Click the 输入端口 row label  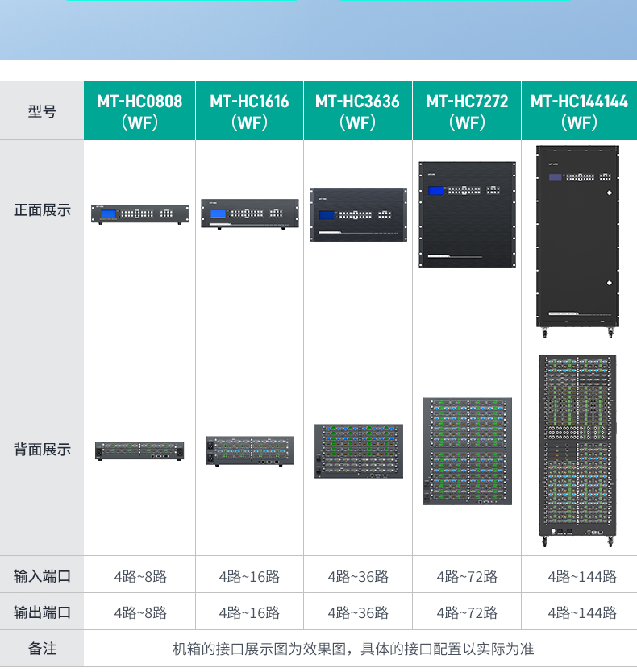coord(42,575)
